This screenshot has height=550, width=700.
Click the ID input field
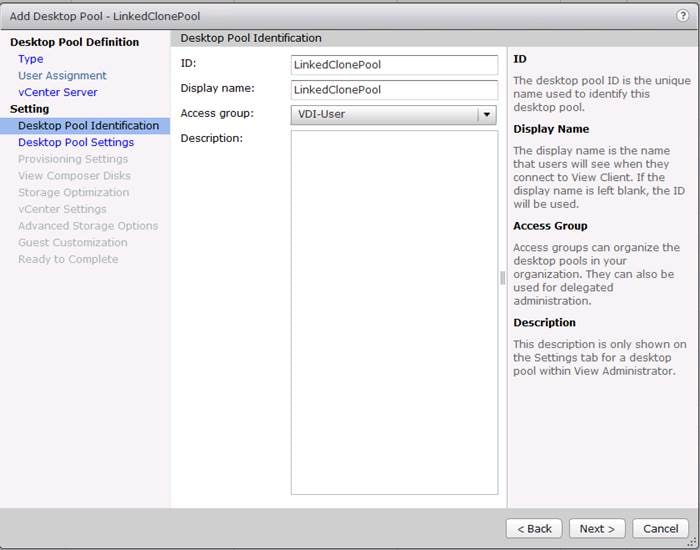tap(394, 65)
